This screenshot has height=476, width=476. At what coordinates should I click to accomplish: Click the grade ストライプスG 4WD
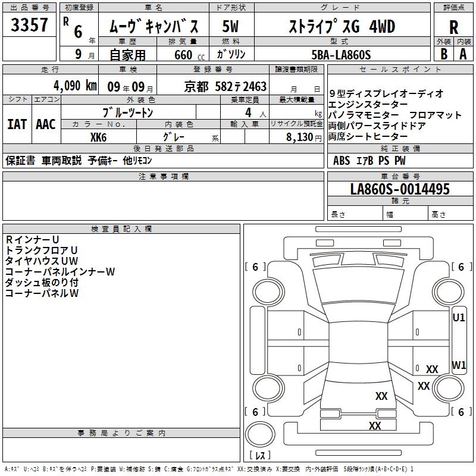(x=341, y=27)
